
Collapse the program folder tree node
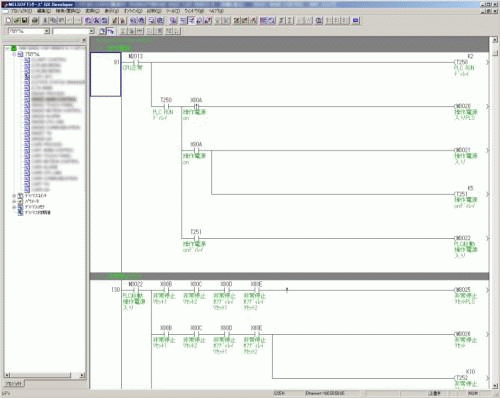(14, 54)
